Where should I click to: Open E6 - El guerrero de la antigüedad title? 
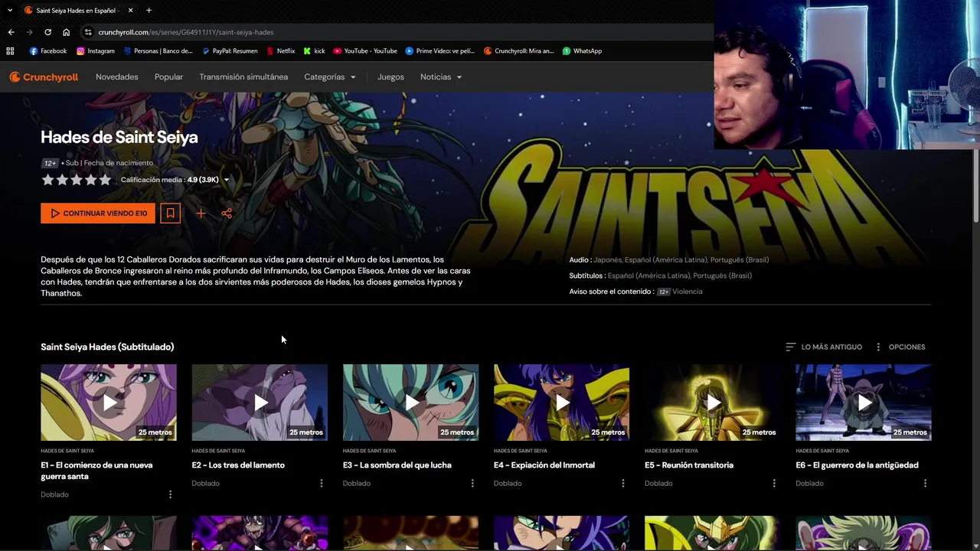pos(857,465)
